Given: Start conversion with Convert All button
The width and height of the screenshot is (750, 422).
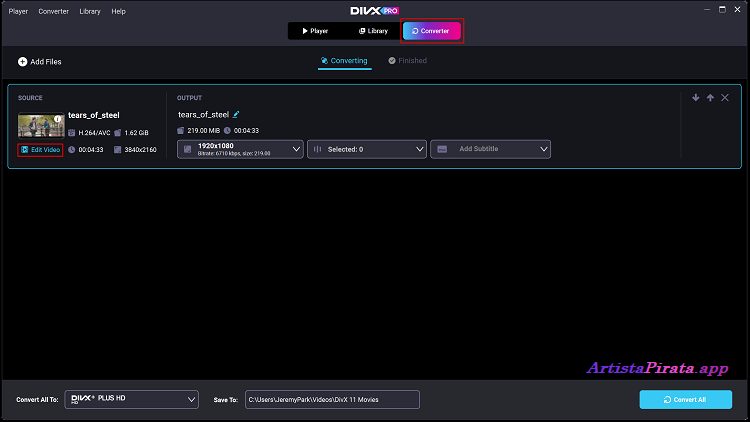Looking at the screenshot, I should pyautogui.click(x=685, y=400).
